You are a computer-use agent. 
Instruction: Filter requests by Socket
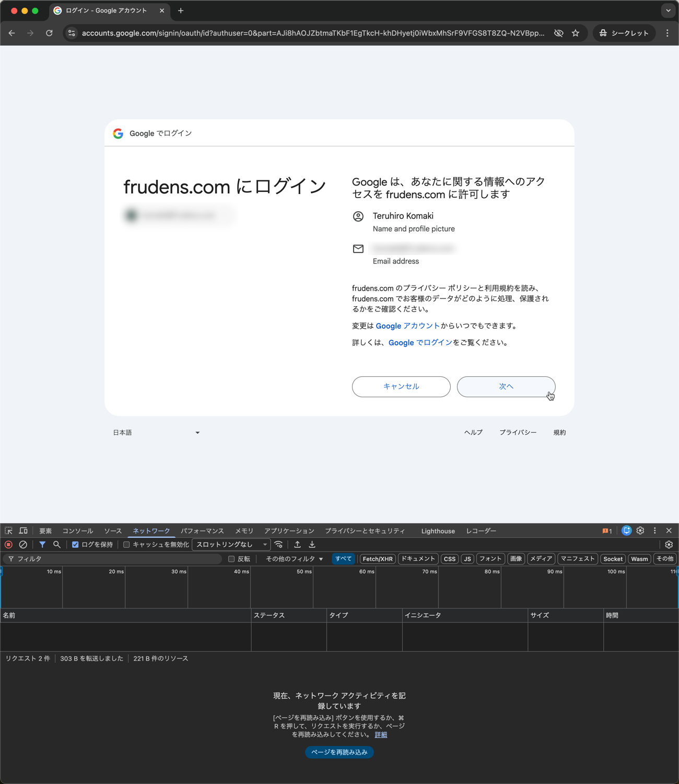point(613,559)
